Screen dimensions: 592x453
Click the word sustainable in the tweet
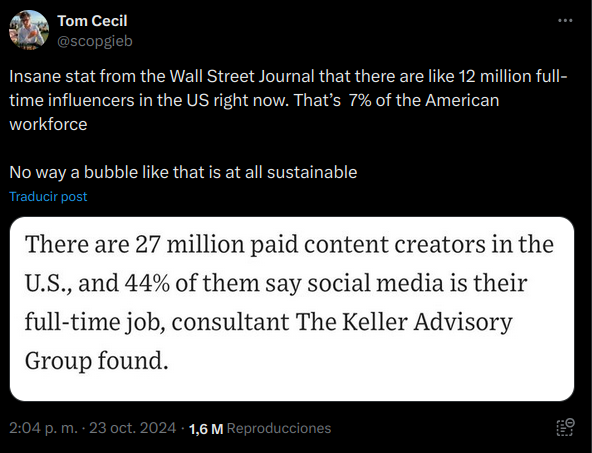(x=312, y=173)
